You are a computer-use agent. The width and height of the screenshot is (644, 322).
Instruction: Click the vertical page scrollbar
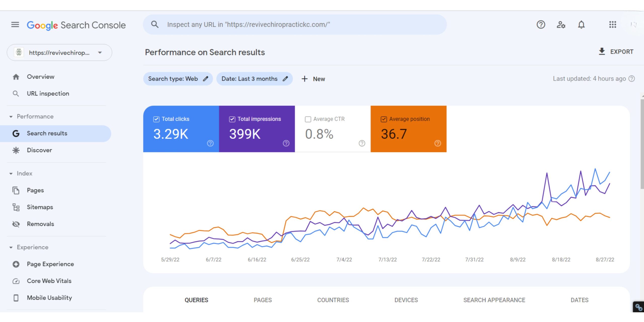[642, 144]
